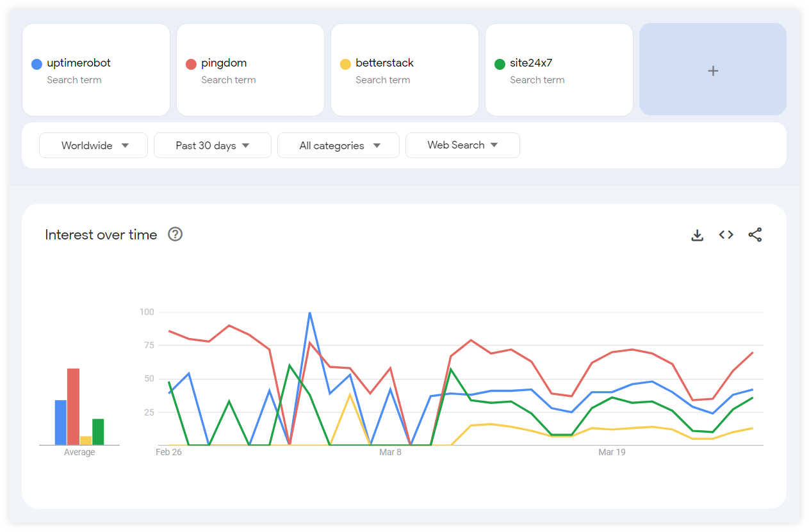This screenshot has height=532, width=809.
Task: Select the pingdom search term card
Action: [x=250, y=69]
